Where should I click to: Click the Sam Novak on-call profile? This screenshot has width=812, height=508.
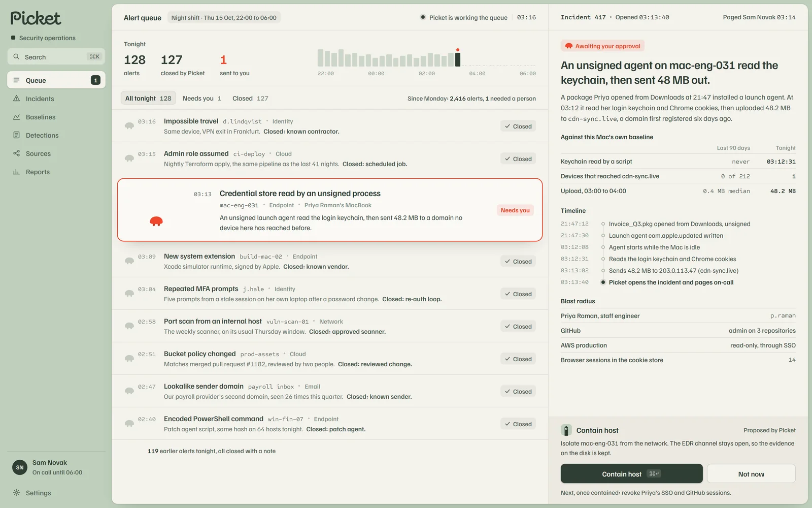tap(56, 467)
